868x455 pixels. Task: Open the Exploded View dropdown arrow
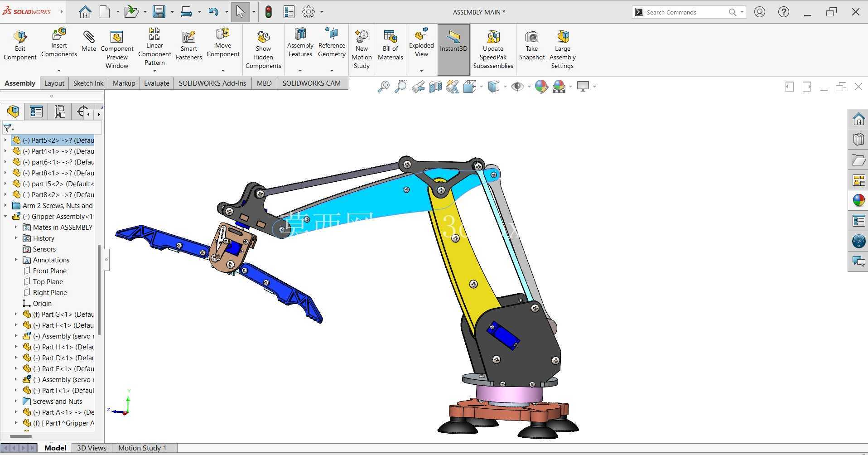point(421,70)
